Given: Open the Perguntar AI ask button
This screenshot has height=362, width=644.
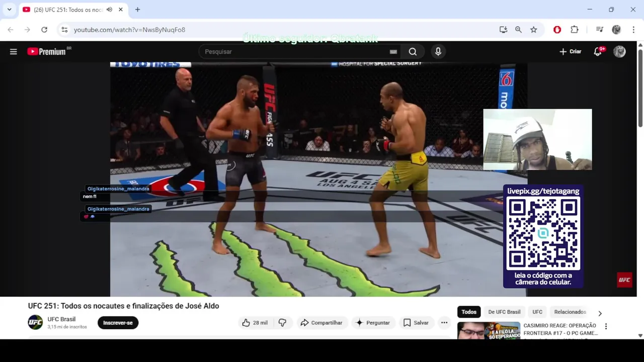Looking at the screenshot, I should tap(373, 323).
